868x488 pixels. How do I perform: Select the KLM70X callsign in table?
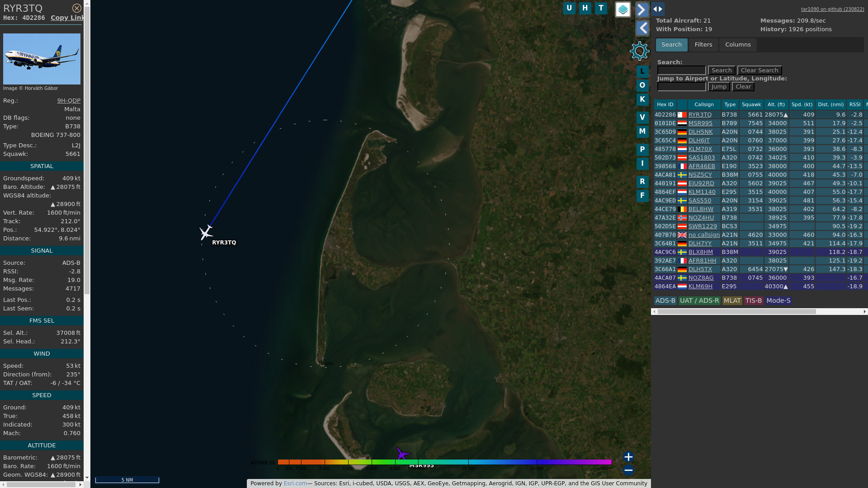(700, 149)
